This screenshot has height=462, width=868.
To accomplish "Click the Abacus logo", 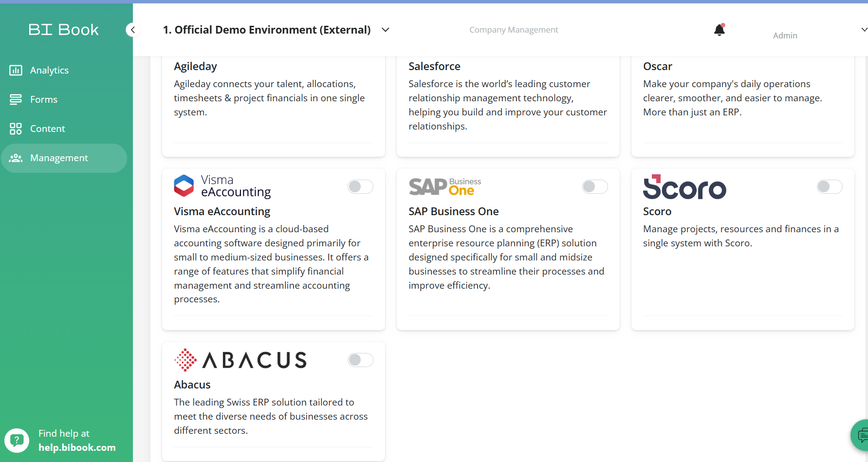I will 240,360.
